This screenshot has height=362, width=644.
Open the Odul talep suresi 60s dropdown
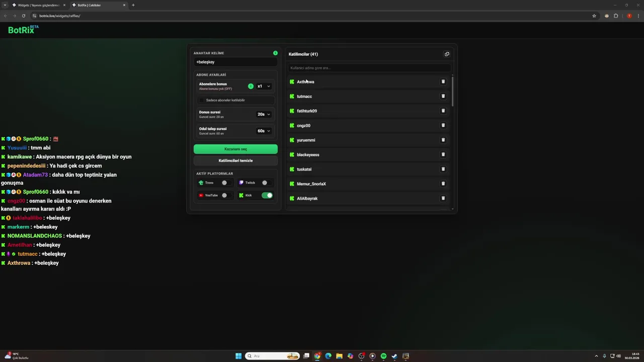pyautogui.click(x=264, y=131)
